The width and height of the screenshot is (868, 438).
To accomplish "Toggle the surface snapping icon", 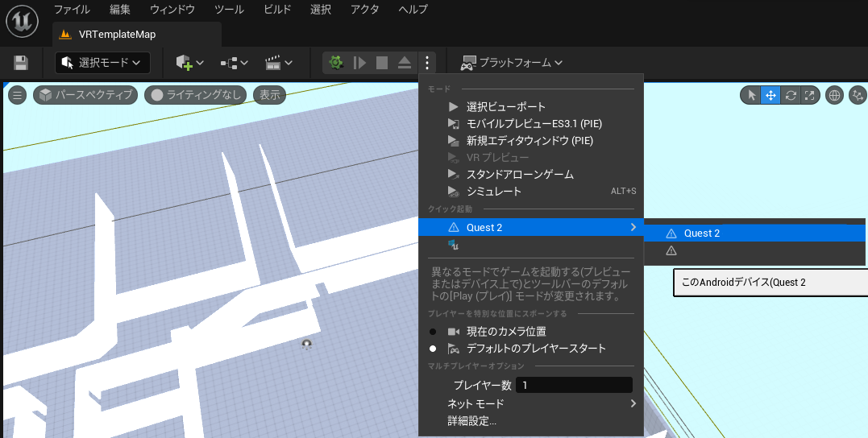I will click(x=858, y=95).
